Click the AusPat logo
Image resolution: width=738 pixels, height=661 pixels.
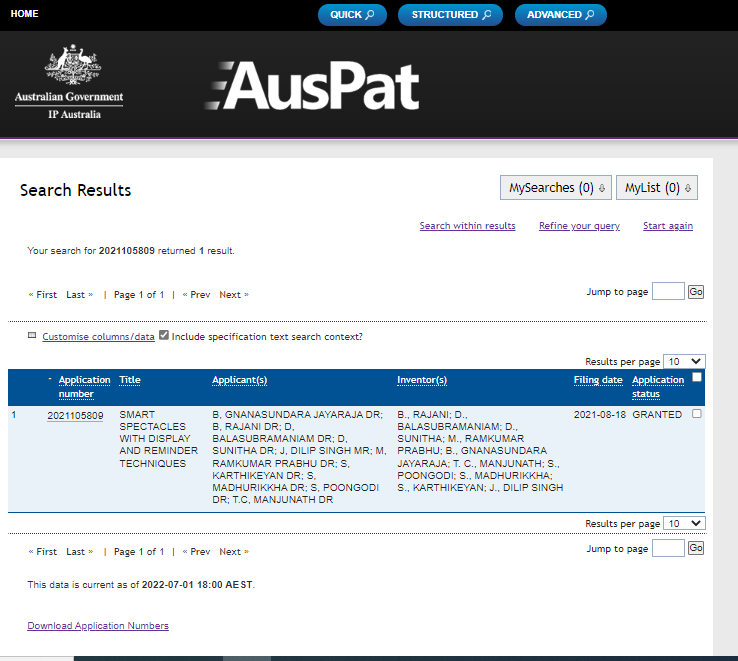(313, 86)
